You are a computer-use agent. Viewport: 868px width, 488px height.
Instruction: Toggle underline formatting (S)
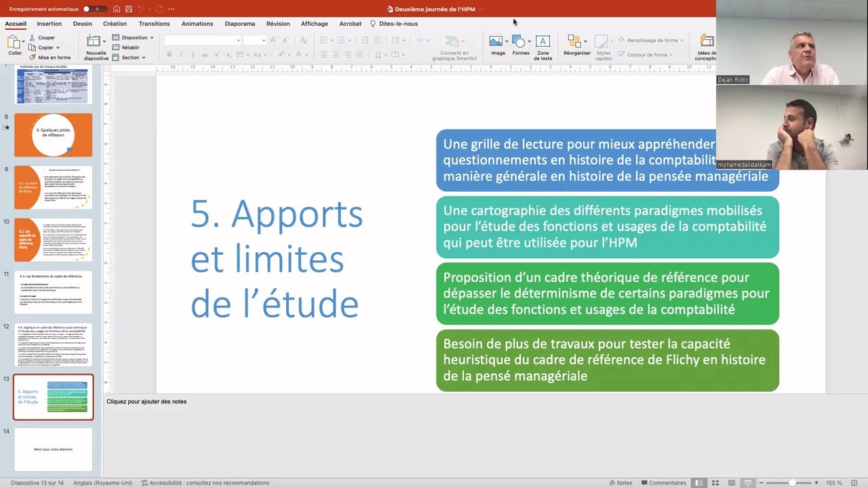[x=193, y=55]
